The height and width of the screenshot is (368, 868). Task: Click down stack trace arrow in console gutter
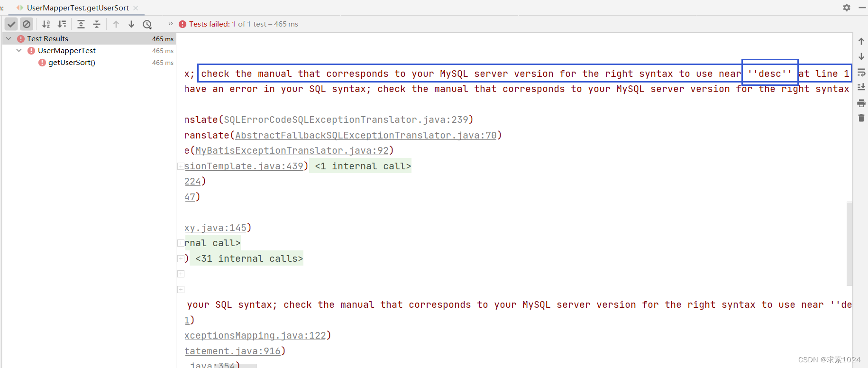[x=861, y=56]
